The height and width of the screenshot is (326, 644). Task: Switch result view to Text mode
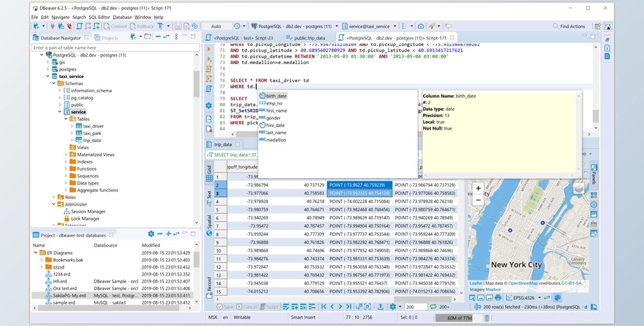coord(209,198)
